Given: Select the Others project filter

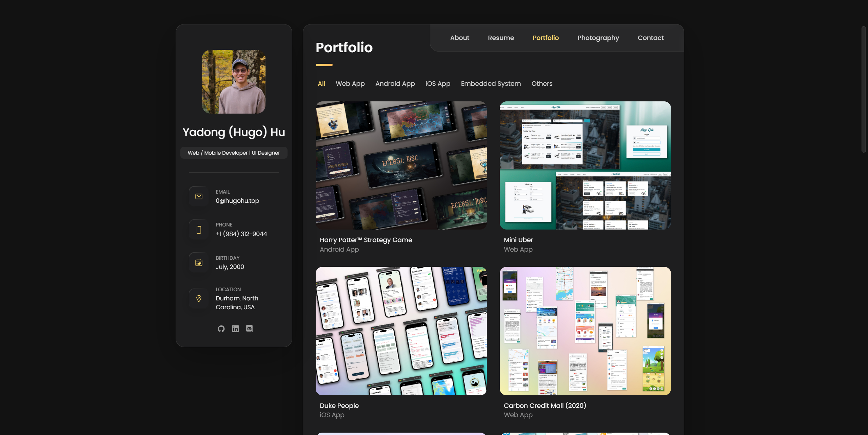Looking at the screenshot, I should point(541,83).
